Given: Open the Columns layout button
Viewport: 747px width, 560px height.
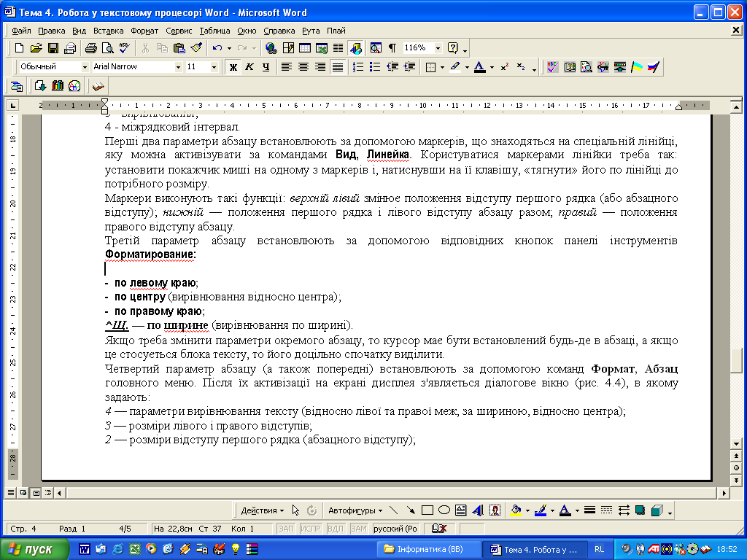Looking at the screenshot, I should pos(338,48).
